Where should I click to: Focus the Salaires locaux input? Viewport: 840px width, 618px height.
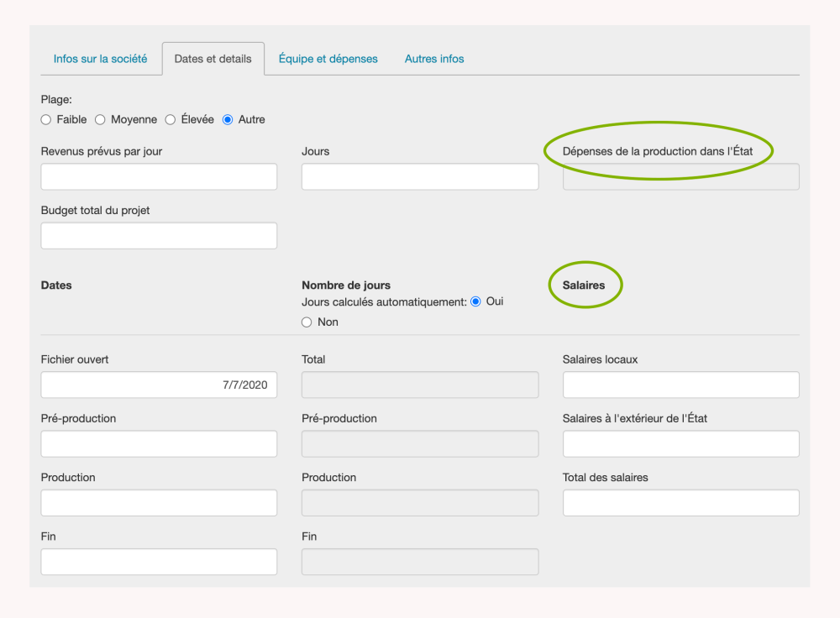(680, 385)
